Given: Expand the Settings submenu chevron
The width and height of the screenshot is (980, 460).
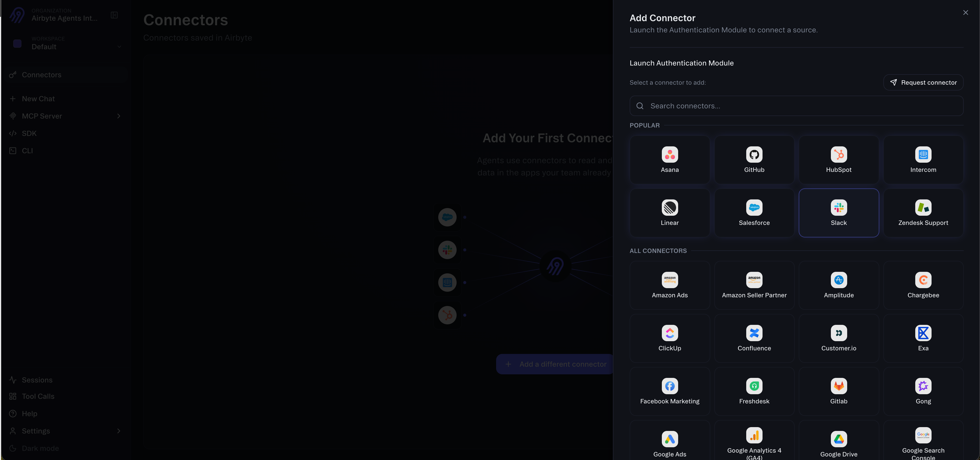Looking at the screenshot, I should point(119,431).
